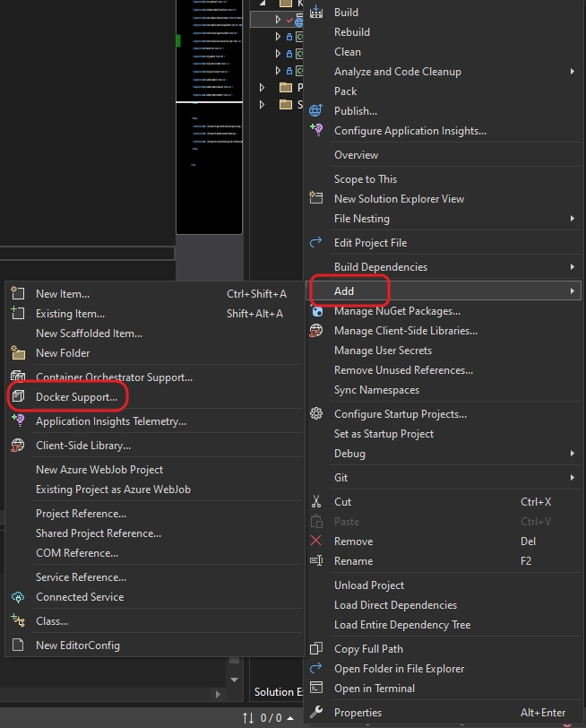This screenshot has height=728, width=586.
Task: Expand the Build Dependencies submenu
Action: click(572, 267)
